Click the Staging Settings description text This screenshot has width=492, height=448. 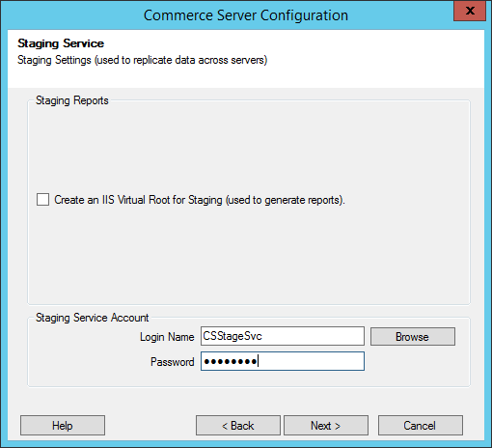point(142,60)
